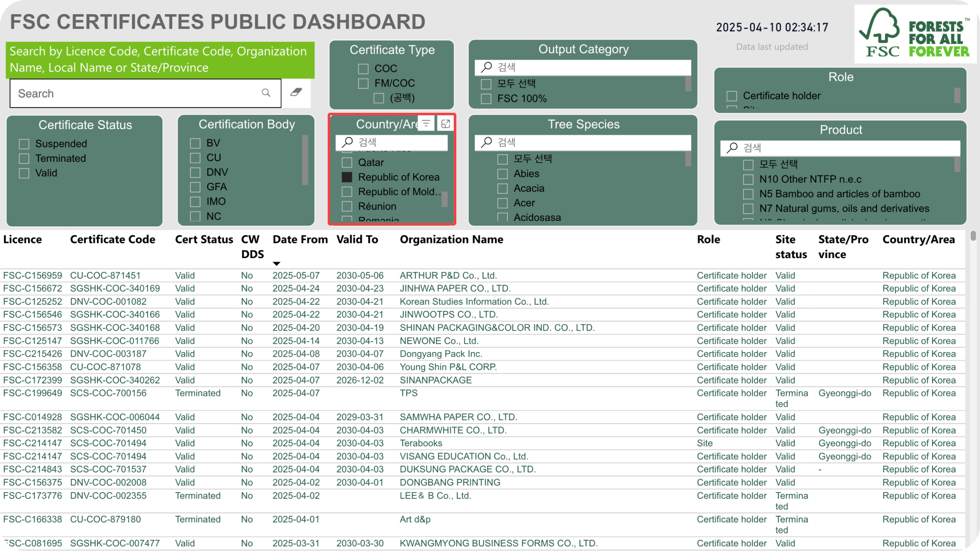Click the Output Category search magnifier icon
Viewport: 980px width, 551px height.
(487, 67)
